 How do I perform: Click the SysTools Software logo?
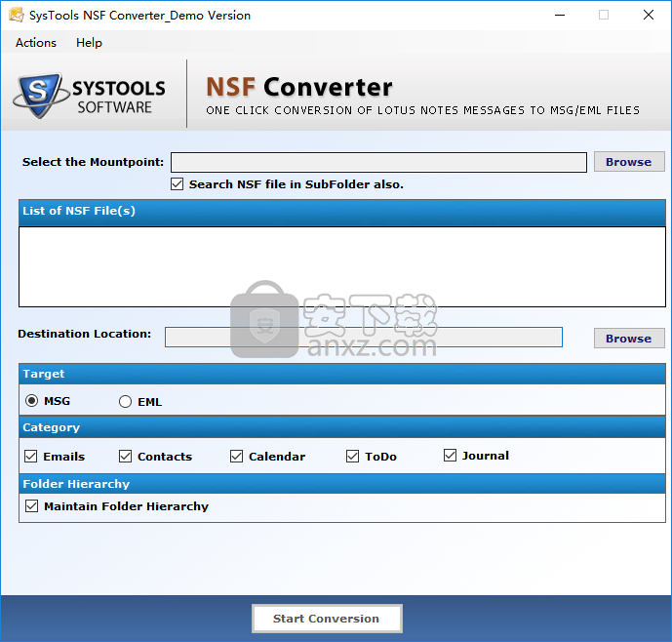coord(89,96)
